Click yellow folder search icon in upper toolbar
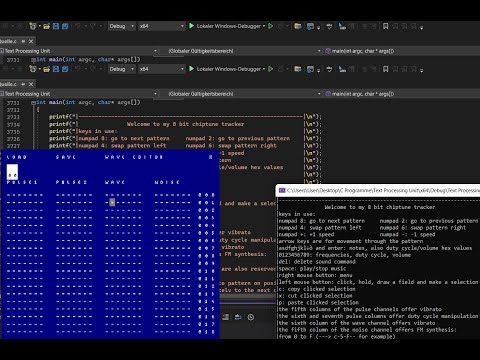The width and height of the screenshot is (480, 360). pos(298,26)
